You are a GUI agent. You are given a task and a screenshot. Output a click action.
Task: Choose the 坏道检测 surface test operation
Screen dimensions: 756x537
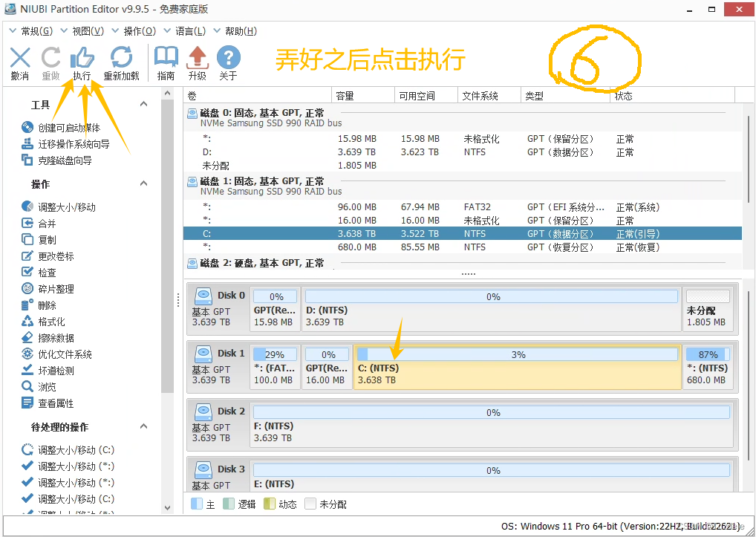click(x=48, y=371)
